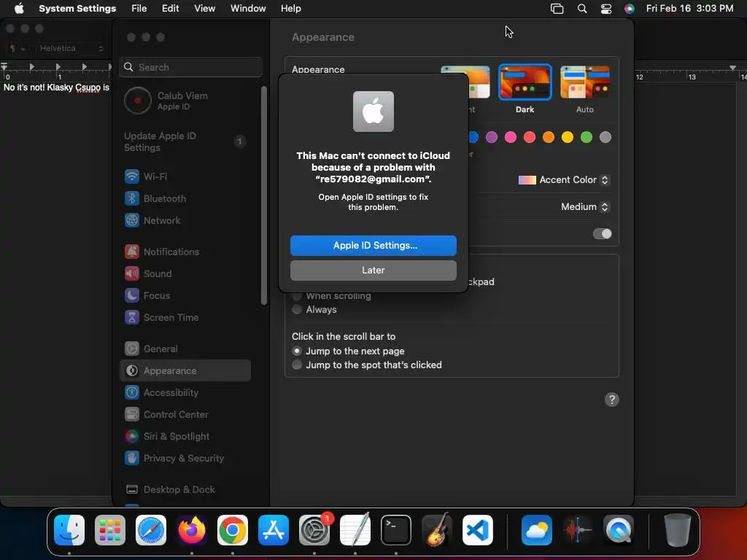Launch Safari from the Dock
Screen dimensions: 747x560
(151, 530)
